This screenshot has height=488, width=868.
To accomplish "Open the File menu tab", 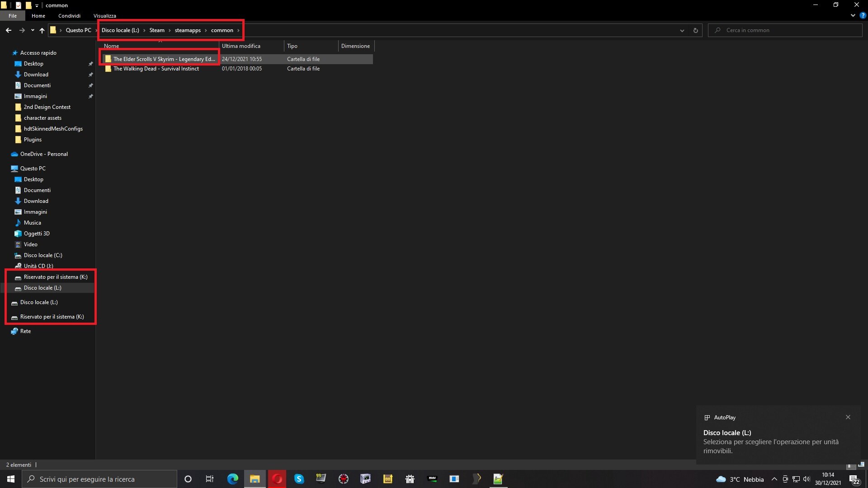I will pos(13,16).
